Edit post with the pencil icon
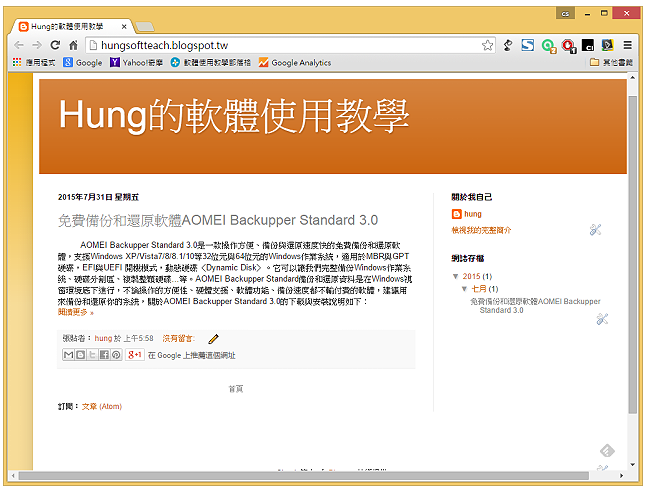 point(214,339)
